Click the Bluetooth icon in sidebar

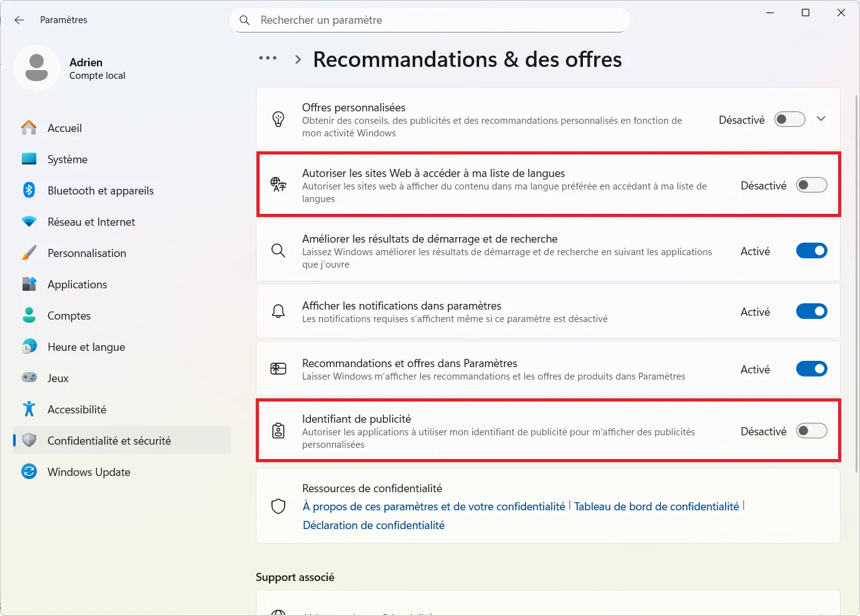pos(29,190)
